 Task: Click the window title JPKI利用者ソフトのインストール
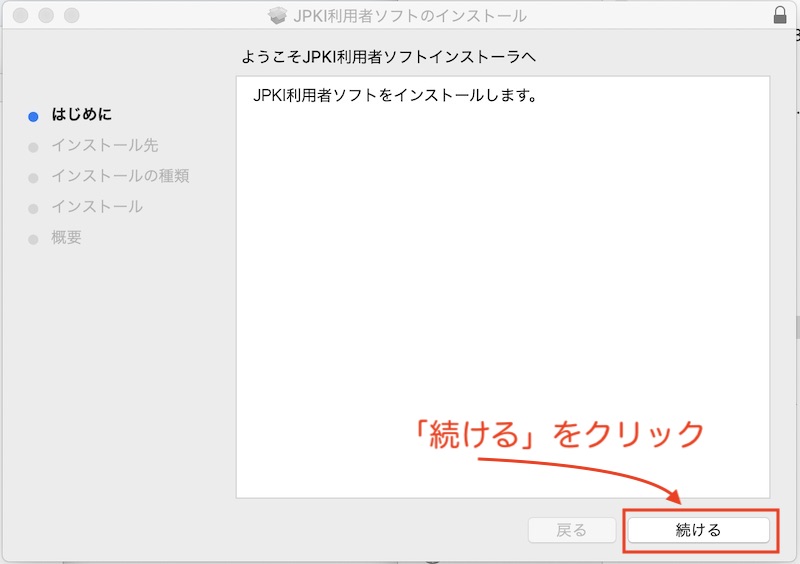pyautogui.click(x=410, y=16)
